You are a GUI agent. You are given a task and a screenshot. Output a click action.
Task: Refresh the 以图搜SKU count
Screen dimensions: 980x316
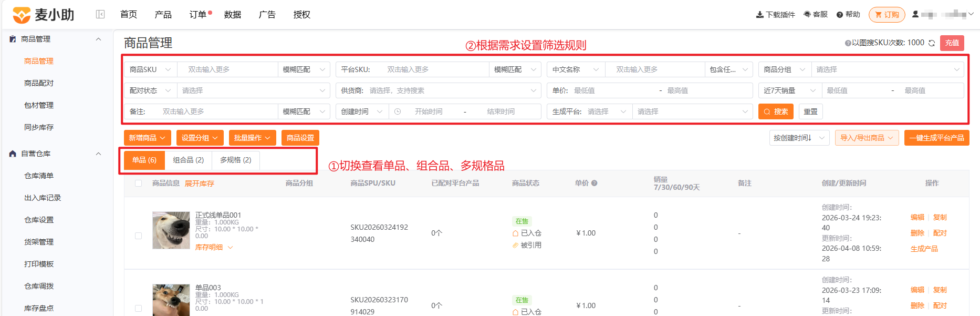tap(932, 43)
